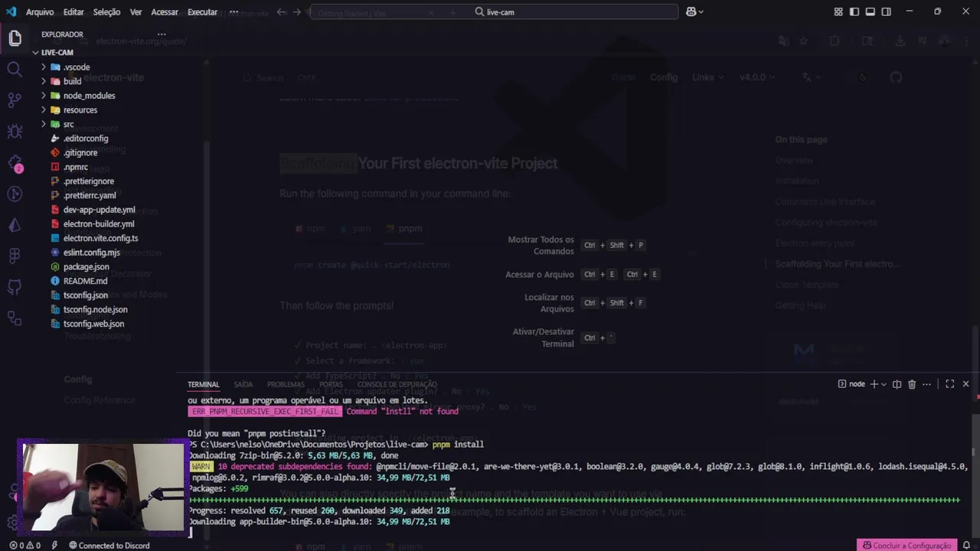980x551 pixels.
Task: Open Acessar menu
Action: pyautogui.click(x=165, y=12)
